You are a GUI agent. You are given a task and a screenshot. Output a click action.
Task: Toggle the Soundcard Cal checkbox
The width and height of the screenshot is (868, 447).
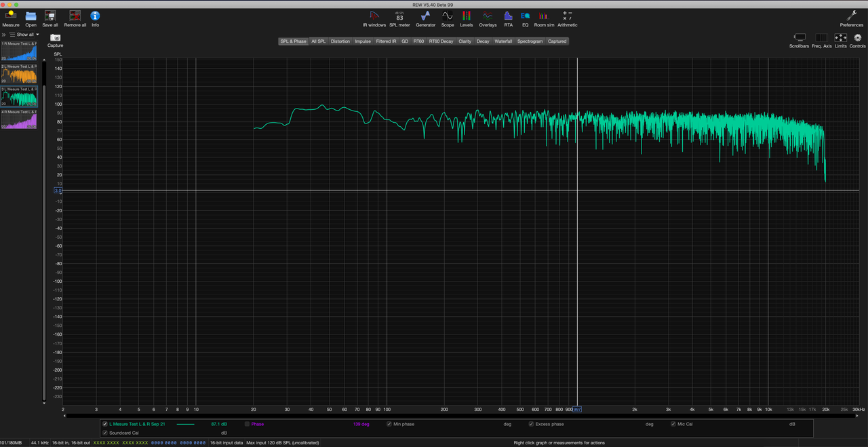pyautogui.click(x=104, y=433)
